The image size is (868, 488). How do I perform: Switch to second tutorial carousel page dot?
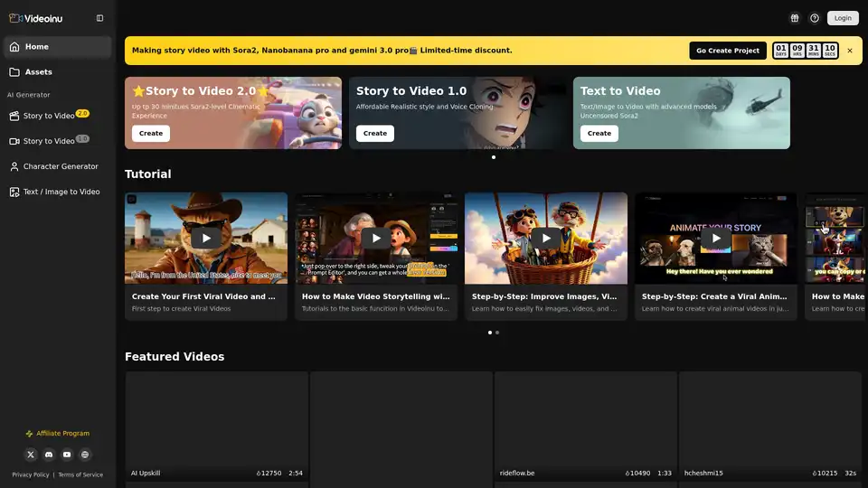point(497,333)
